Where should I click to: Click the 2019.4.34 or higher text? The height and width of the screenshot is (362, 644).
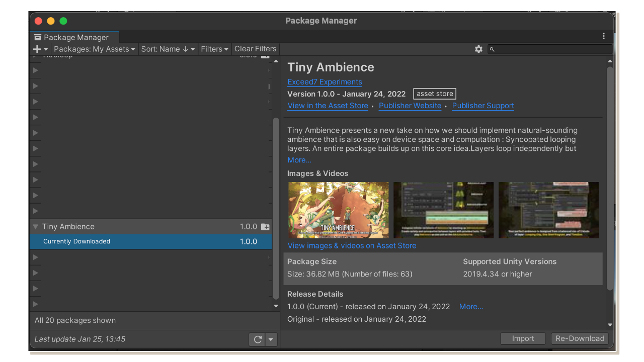[497, 274]
